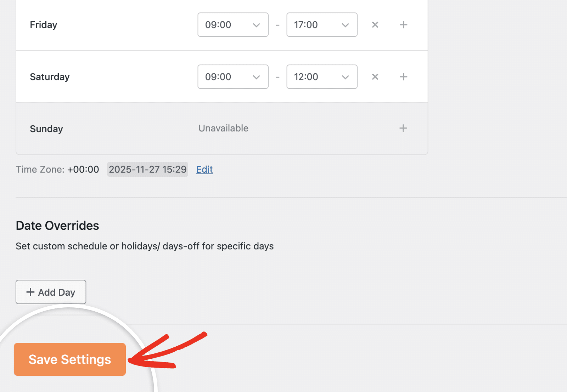The height and width of the screenshot is (392, 567).
Task: Click the chevron on Friday's end time selector
Action: [x=344, y=24]
